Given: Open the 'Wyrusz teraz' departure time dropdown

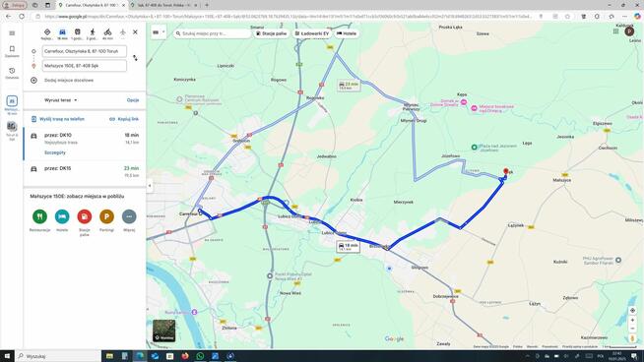Looking at the screenshot, I should click(60, 100).
